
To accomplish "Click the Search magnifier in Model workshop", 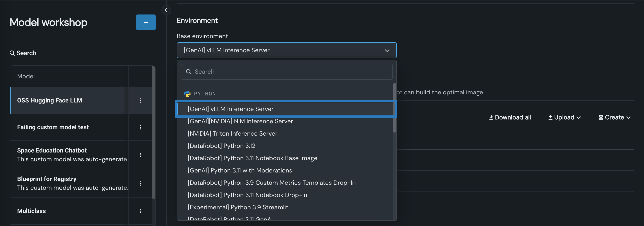I will 12,53.
